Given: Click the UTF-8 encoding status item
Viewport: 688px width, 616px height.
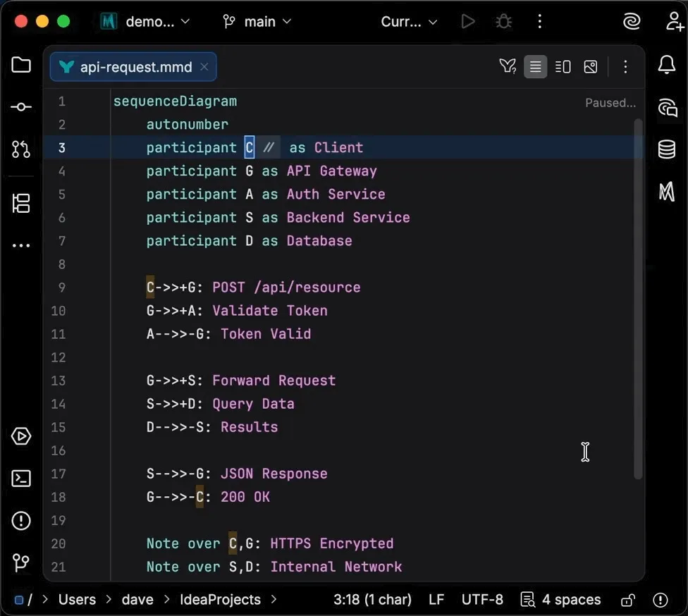Looking at the screenshot, I should pos(482,600).
